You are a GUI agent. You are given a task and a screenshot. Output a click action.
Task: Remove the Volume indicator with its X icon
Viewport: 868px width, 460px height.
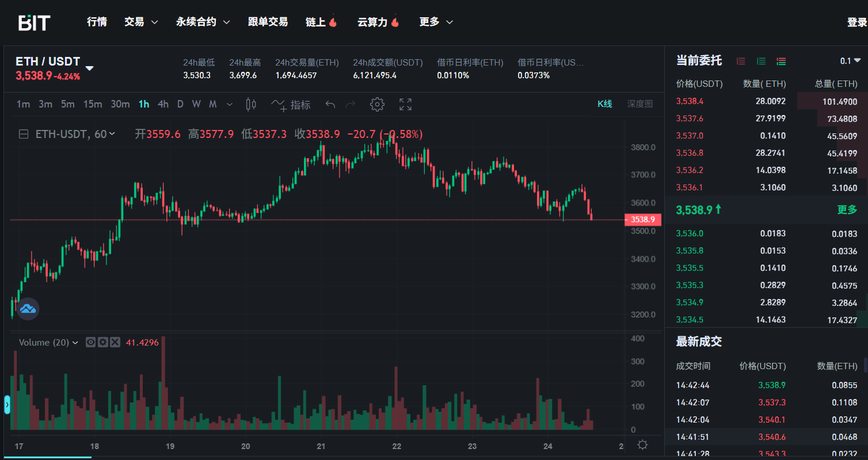click(115, 342)
